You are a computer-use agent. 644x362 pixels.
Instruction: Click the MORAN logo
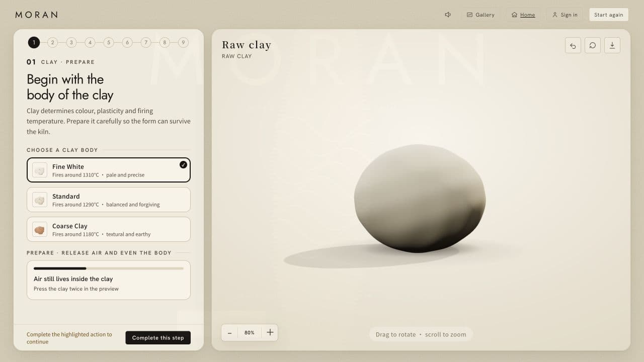pos(36,15)
